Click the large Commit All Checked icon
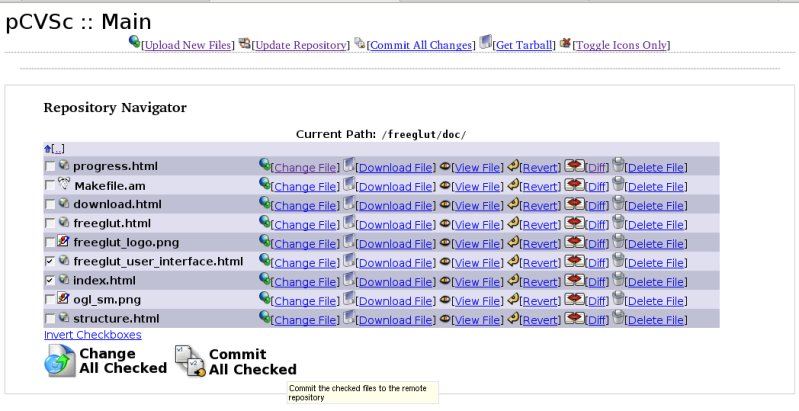Image resolution: width=799 pixels, height=411 pixels. point(189,361)
